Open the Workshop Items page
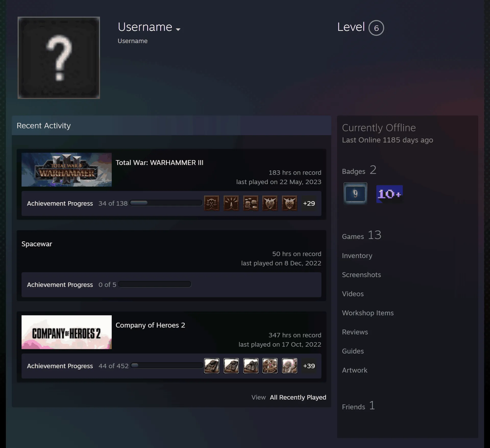Screen dimensions: 490x448 pyautogui.click(x=368, y=313)
